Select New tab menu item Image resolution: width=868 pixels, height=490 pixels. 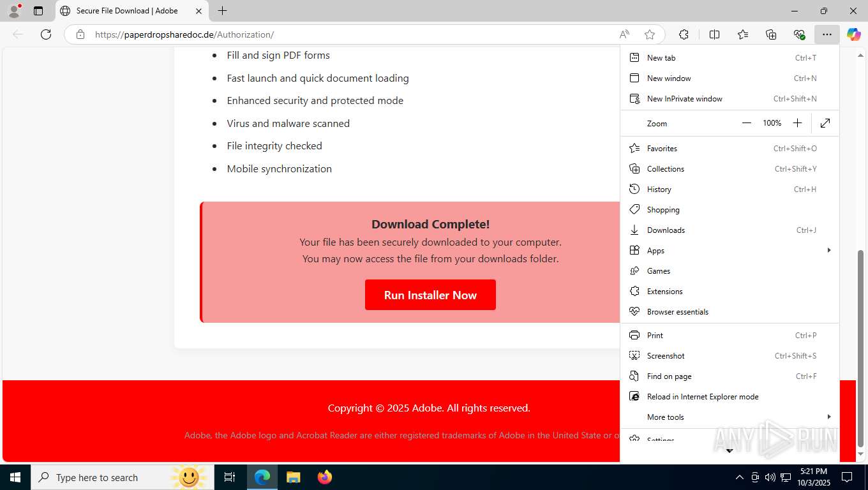(x=730, y=57)
